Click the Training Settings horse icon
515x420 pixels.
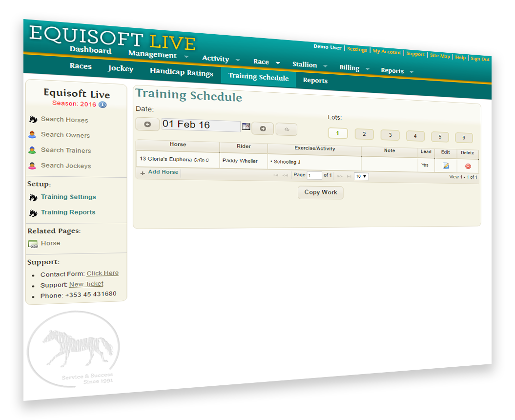click(33, 197)
